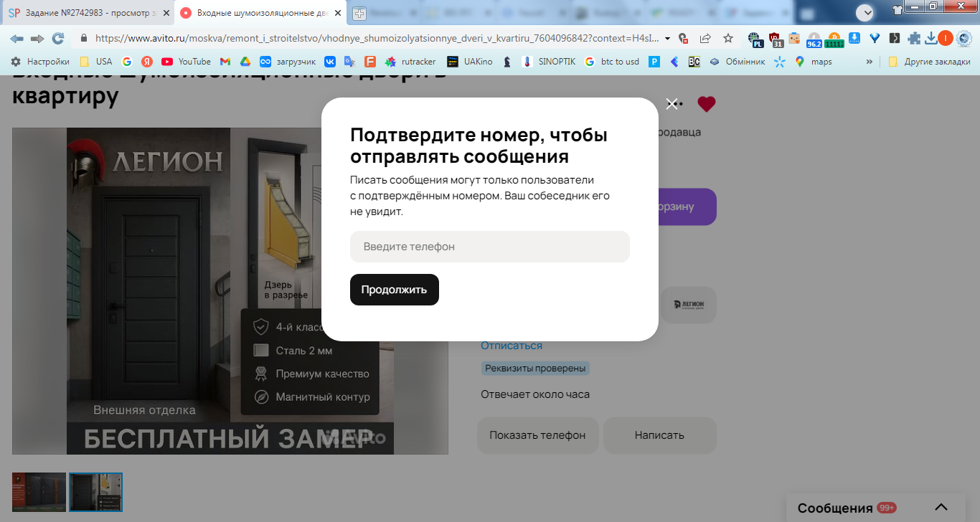Image resolution: width=980 pixels, height=522 pixels.
Task: Open the 'btc to usd' bookmark
Action: pos(612,62)
